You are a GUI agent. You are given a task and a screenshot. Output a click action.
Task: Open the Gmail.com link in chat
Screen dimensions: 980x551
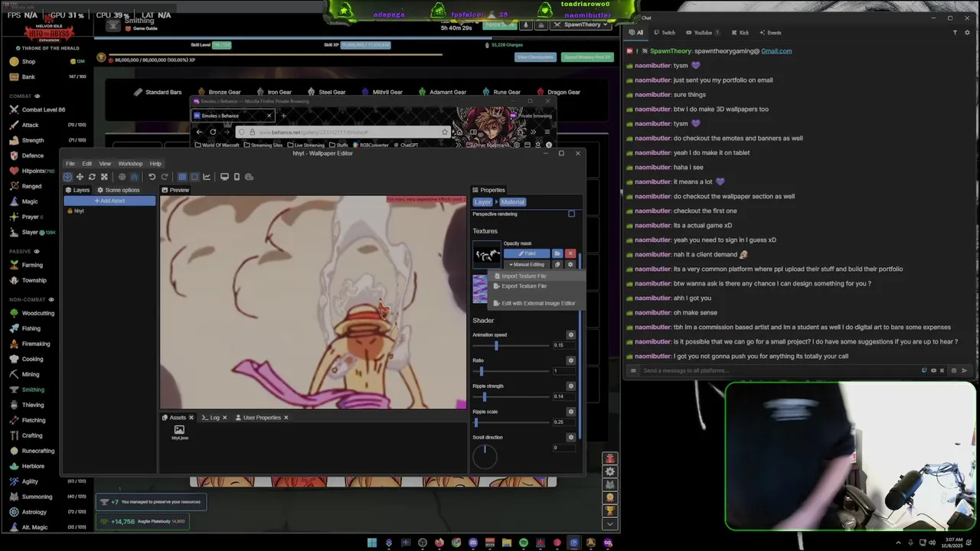(x=776, y=51)
